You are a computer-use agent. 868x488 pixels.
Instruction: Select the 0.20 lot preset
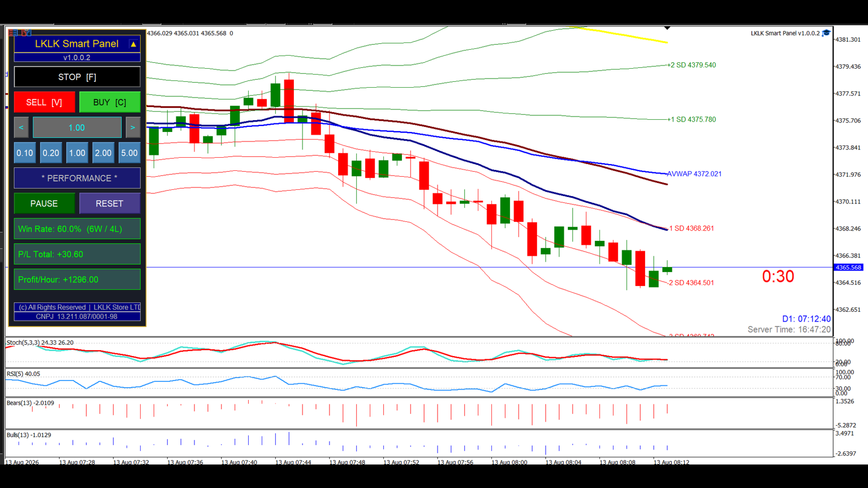point(51,153)
